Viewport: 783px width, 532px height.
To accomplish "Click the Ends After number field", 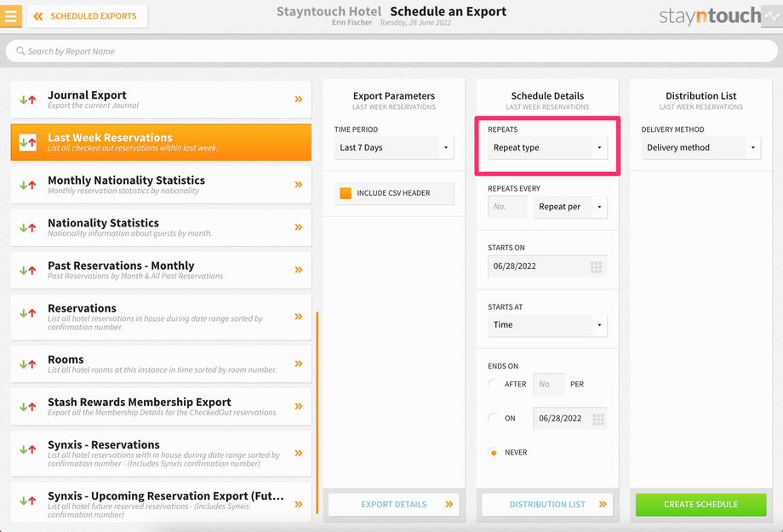I will tap(549, 384).
